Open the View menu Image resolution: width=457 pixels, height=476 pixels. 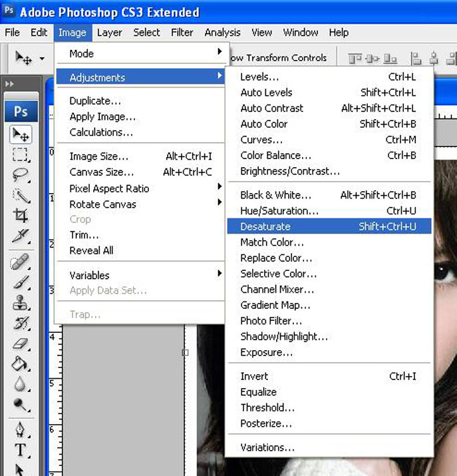click(261, 32)
